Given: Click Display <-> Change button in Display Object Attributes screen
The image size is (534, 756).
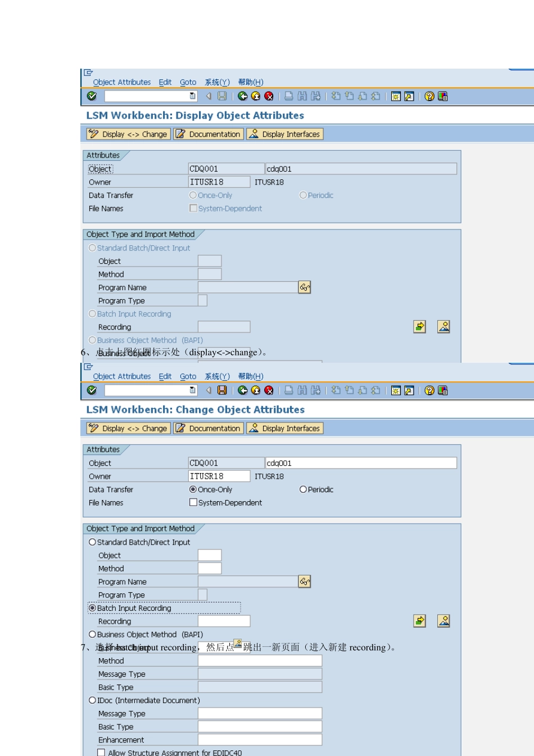Looking at the screenshot, I should point(128,134).
